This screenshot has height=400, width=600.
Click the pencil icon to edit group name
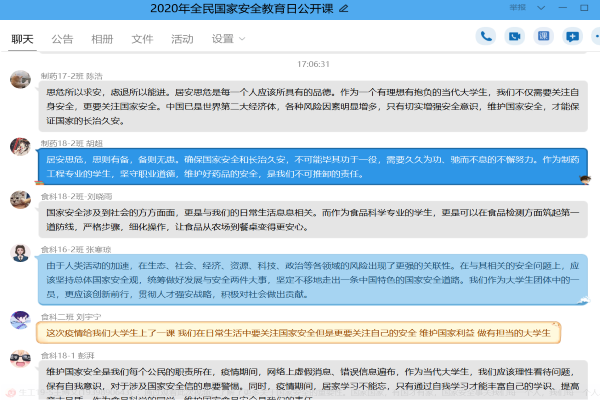click(345, 8)
